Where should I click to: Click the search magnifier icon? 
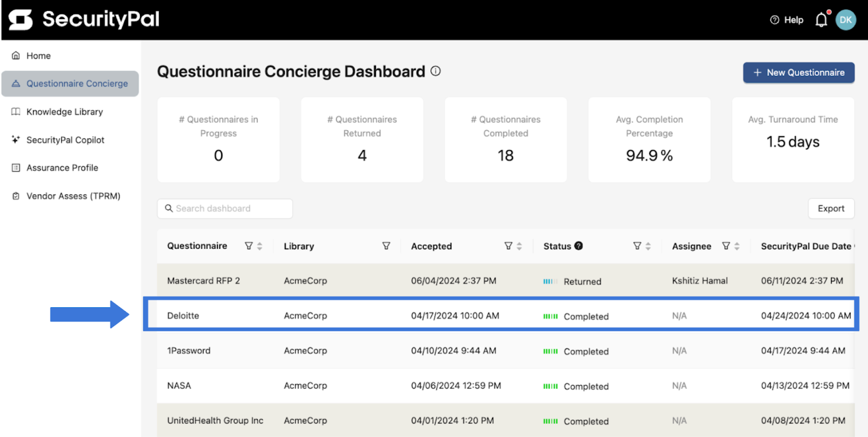click(x=169, y=208)
